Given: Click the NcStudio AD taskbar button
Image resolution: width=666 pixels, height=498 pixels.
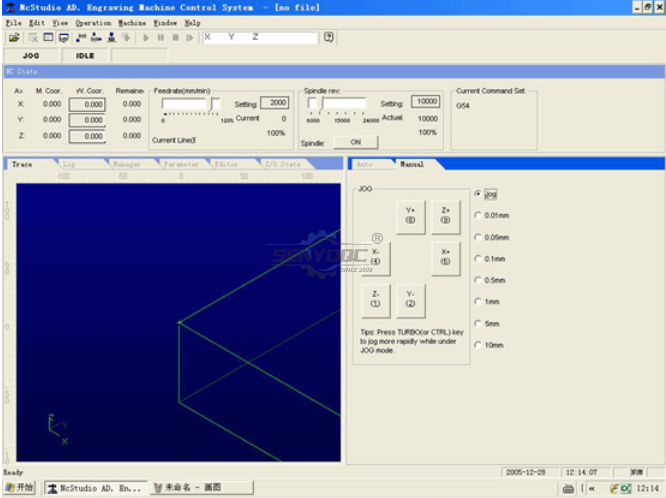Looking at the screenshot, I should pos(96,488).
